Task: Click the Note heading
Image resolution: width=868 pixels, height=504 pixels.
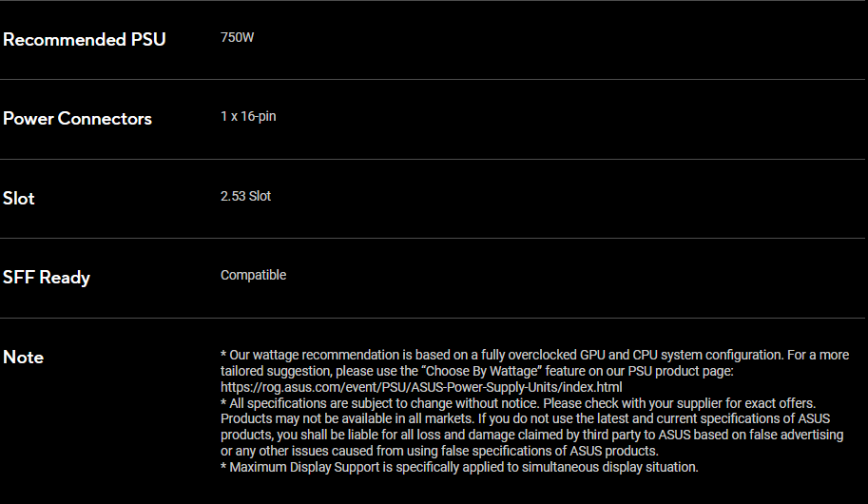Action: pos(23,358)
